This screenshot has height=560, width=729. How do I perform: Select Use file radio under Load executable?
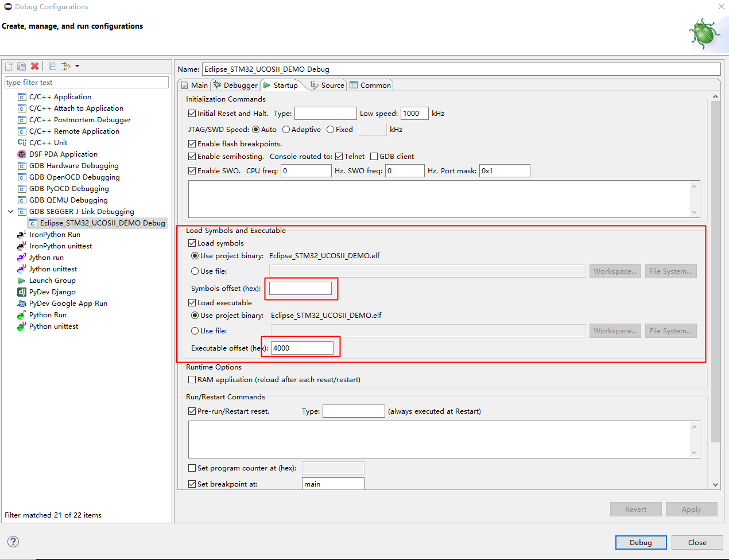click(195, 331)
